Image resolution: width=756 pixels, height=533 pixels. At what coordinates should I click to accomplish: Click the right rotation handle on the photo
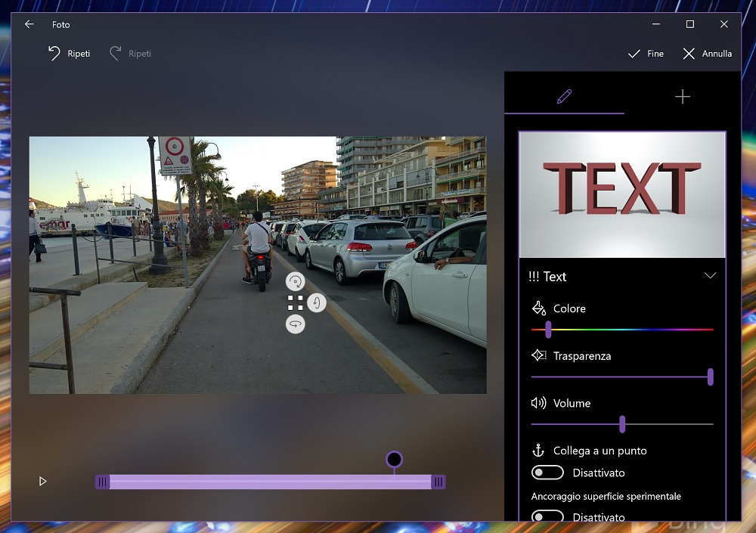tap(317, 303)
